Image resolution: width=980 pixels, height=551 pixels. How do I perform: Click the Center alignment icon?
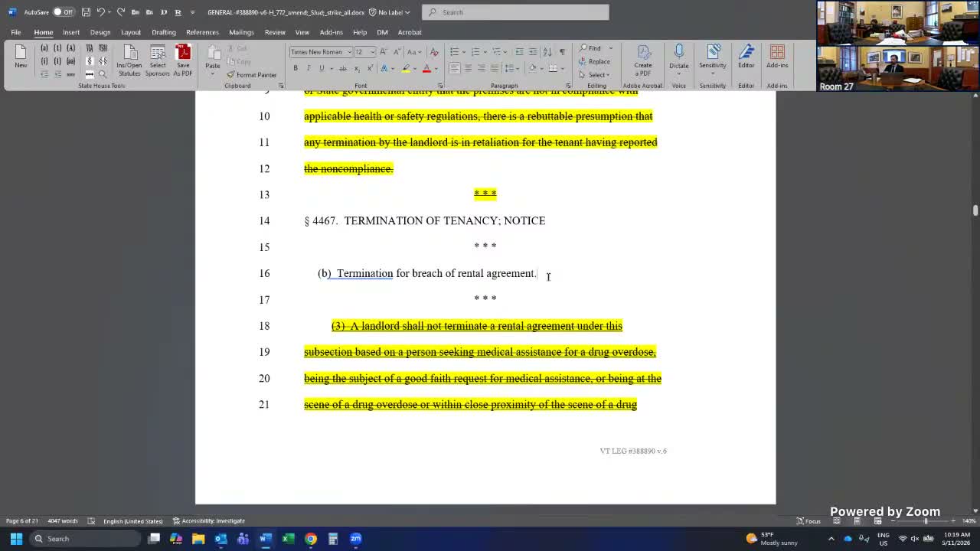click(x=468, y=68)
